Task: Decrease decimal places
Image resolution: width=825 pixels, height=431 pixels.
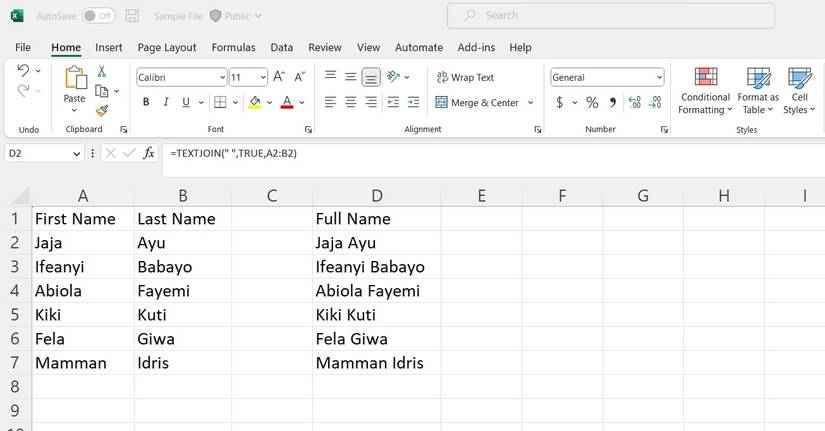Action: [x=655, y=102]
